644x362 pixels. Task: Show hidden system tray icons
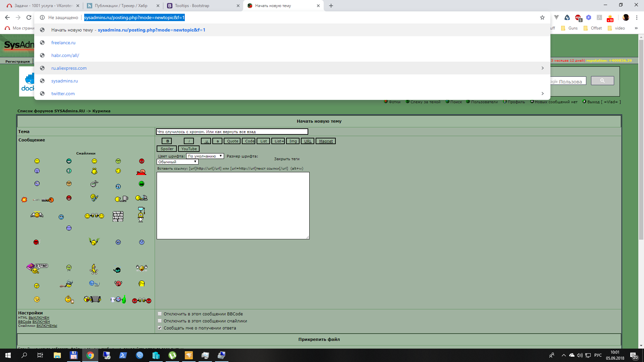[563, 355]
